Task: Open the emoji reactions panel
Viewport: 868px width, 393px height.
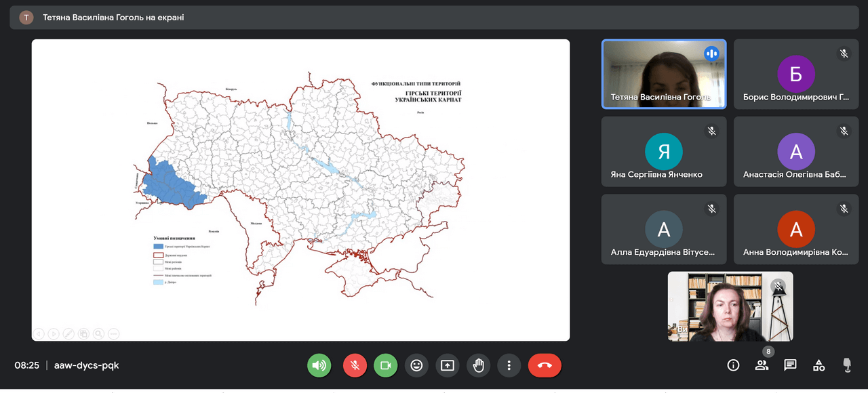Action: coord(416,365)
